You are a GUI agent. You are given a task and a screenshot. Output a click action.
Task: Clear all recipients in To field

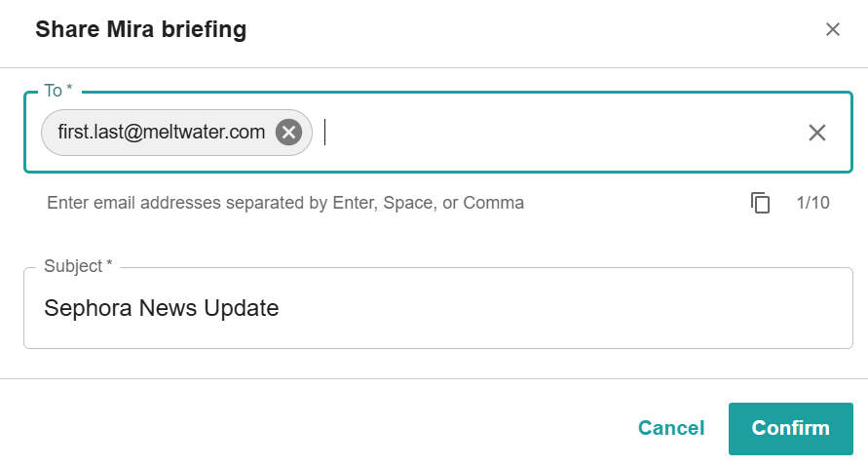click(x=817, y=133)
